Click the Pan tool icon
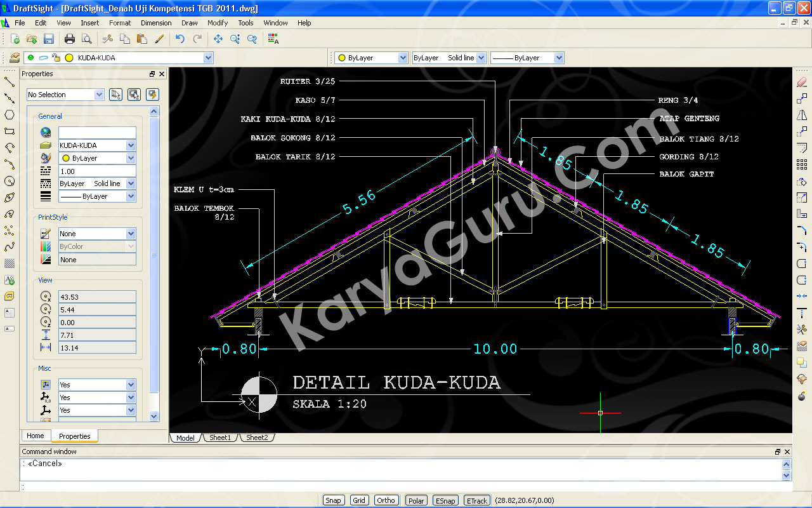 coord(218,39)
